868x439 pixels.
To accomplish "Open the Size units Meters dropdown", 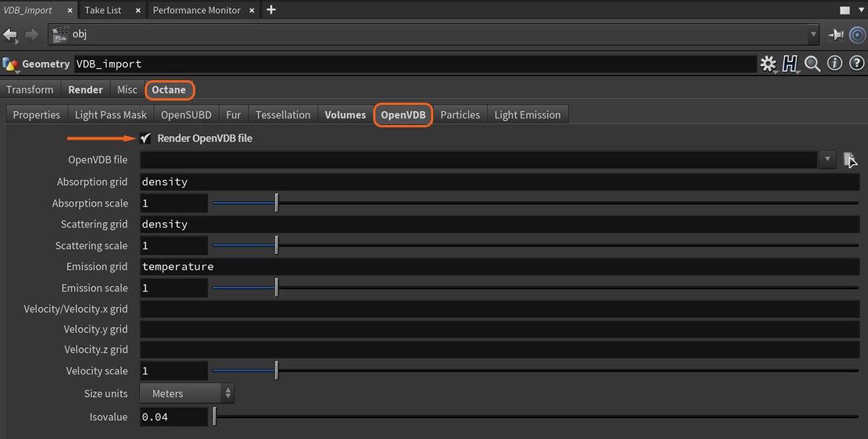I will coord(187,393).
